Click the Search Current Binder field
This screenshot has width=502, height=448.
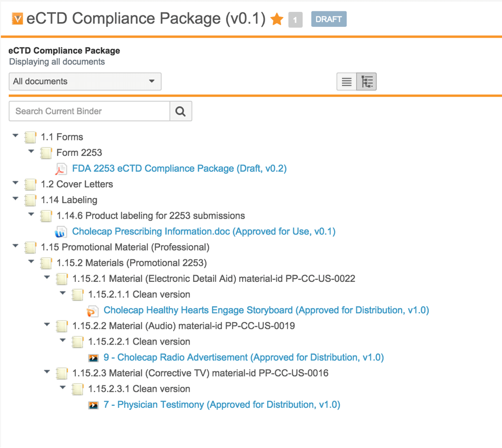pos(90,111)
